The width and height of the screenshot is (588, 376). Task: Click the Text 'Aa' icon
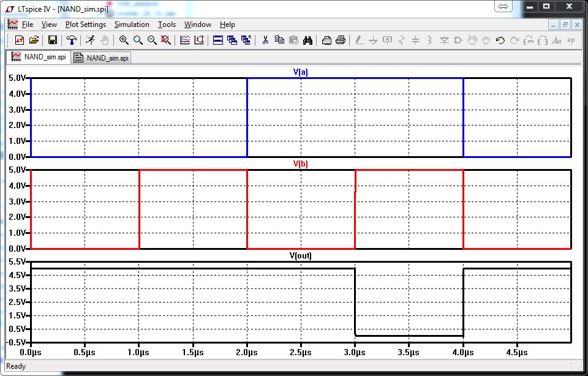(557, 40)
